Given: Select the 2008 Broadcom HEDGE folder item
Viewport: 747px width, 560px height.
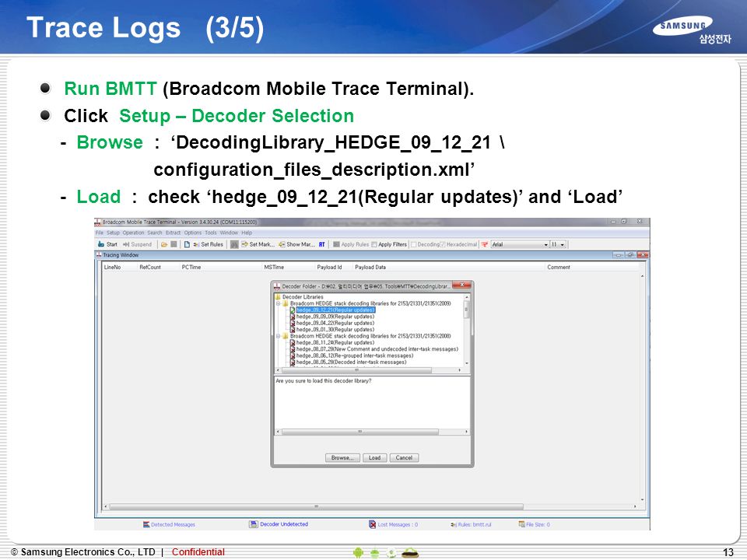Looking at the screenshot, I should click(370, 336).
